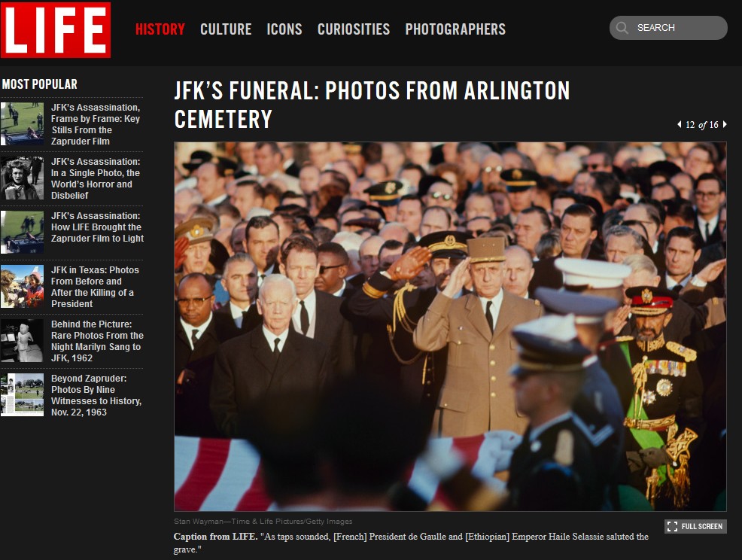This screenshot has height=560, width=742.
Task: Click the FULL SCREEN button
Action: (x=695, y=526)
